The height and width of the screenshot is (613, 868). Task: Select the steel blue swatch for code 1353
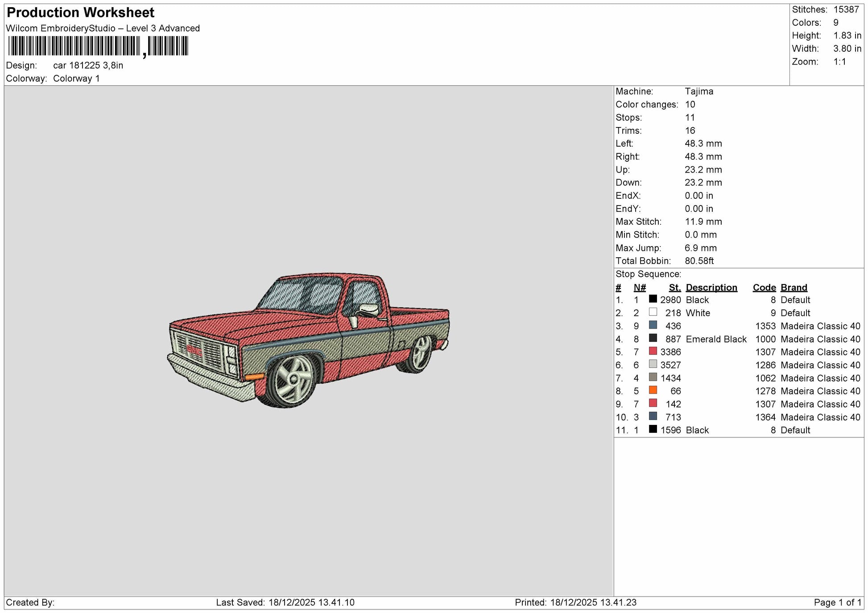click(653, 325)
